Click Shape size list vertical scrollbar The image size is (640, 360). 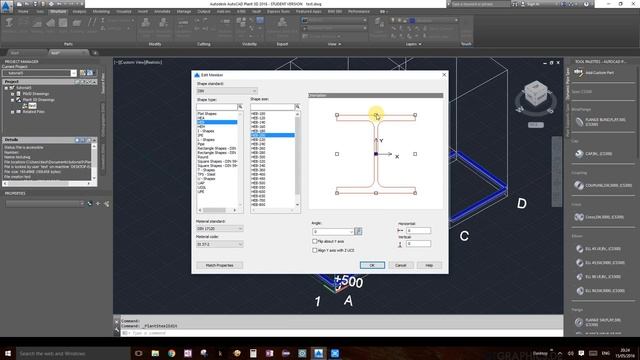297,159
